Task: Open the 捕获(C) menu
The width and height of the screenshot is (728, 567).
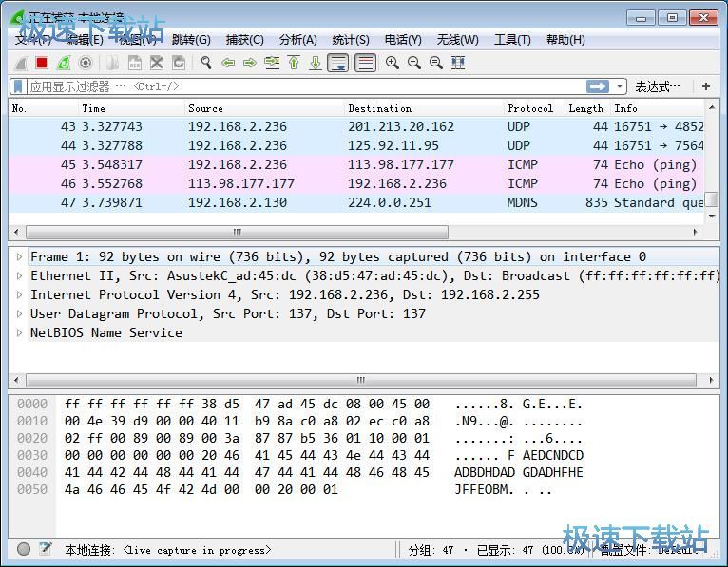Action: (244, 40)
